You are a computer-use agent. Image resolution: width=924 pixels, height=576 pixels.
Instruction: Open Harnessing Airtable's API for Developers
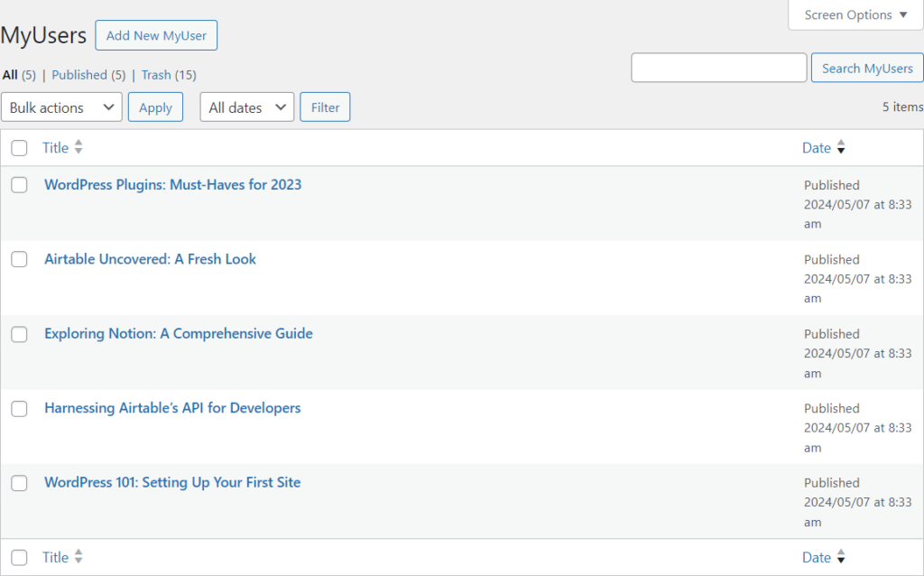(x=172, y=408)
